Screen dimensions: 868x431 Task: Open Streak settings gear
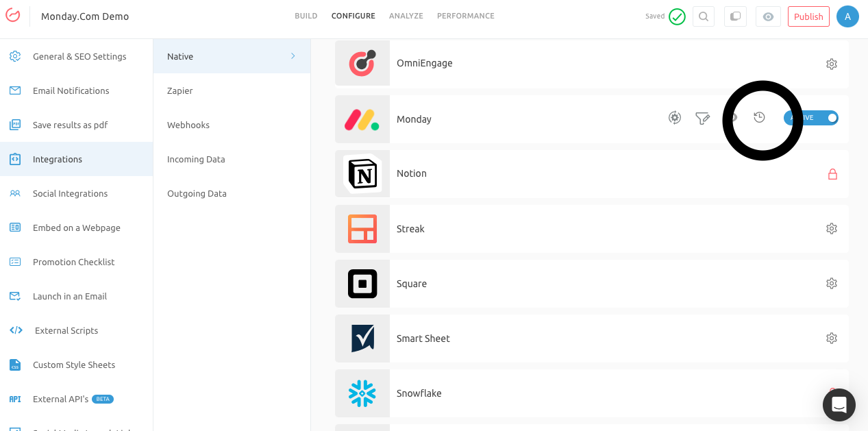click(x=832, y=228)
